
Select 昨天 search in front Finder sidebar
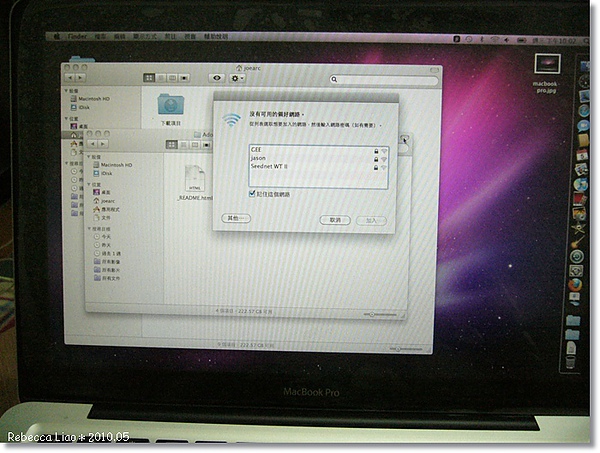tap(102, 245)
